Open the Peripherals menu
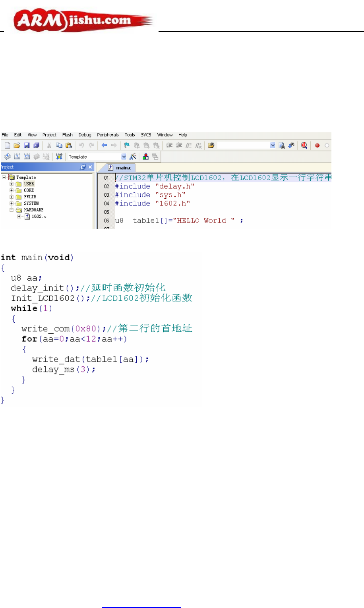 click(x=108, y=135)
